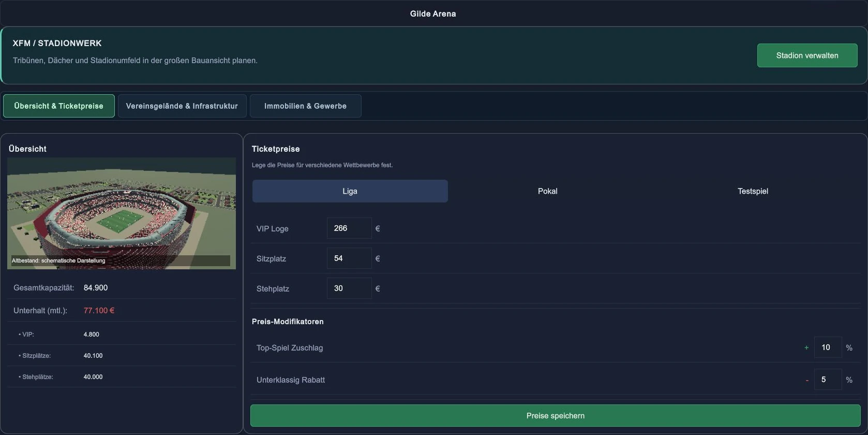Click the Preis-Modifikatoren heading
This screenshot has height=435, width=868.
tap(288, 322)
